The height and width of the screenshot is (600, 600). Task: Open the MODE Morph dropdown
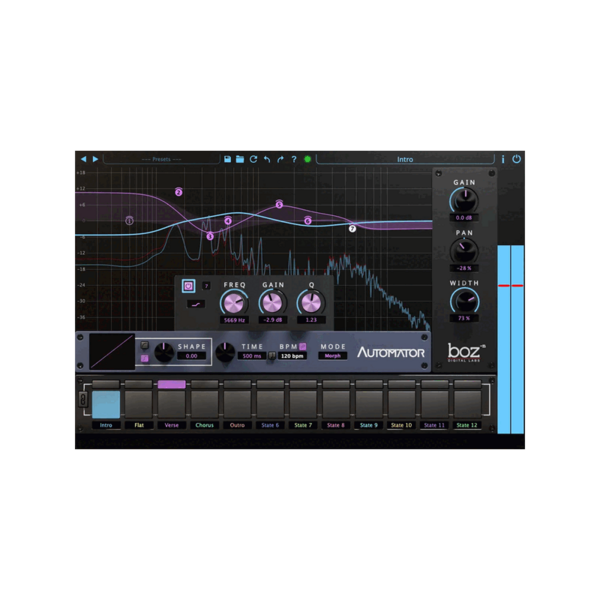pos(333,356)
